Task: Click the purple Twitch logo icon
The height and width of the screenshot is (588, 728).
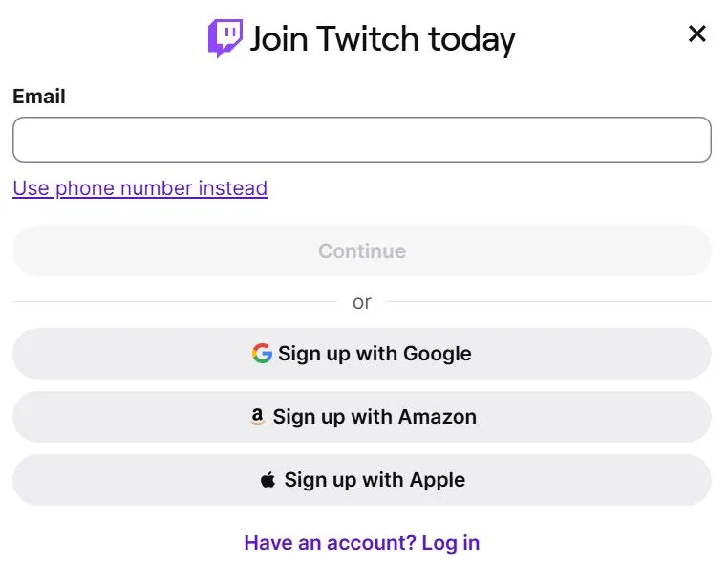Action: (225, 38)
